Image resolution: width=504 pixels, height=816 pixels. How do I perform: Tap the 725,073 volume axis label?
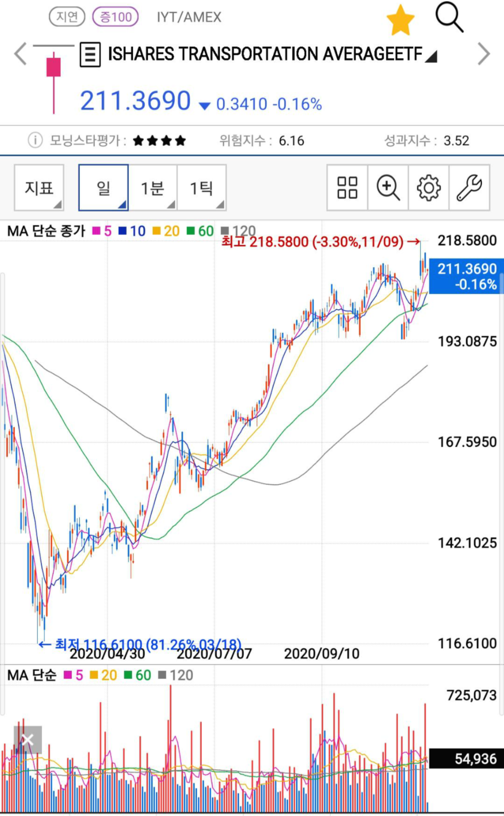tap(472, 695)
